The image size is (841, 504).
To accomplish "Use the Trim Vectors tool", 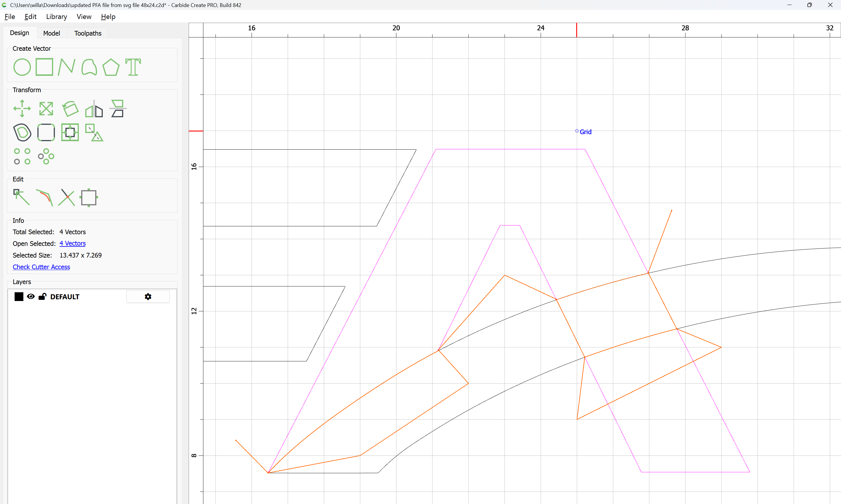I will (x=66, y=198).
